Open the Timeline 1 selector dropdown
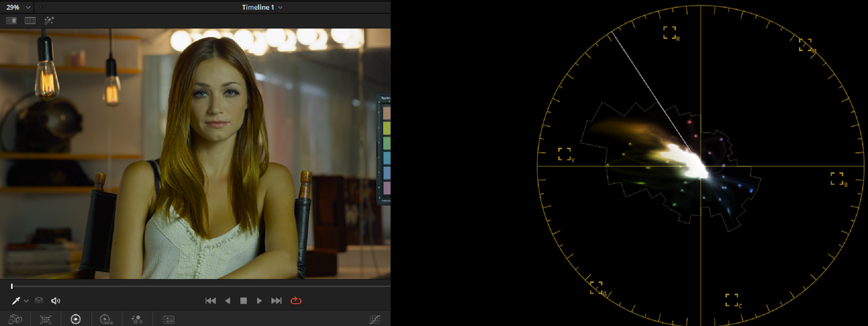Viewport: 868px width, 326px height. coord(262,7)
